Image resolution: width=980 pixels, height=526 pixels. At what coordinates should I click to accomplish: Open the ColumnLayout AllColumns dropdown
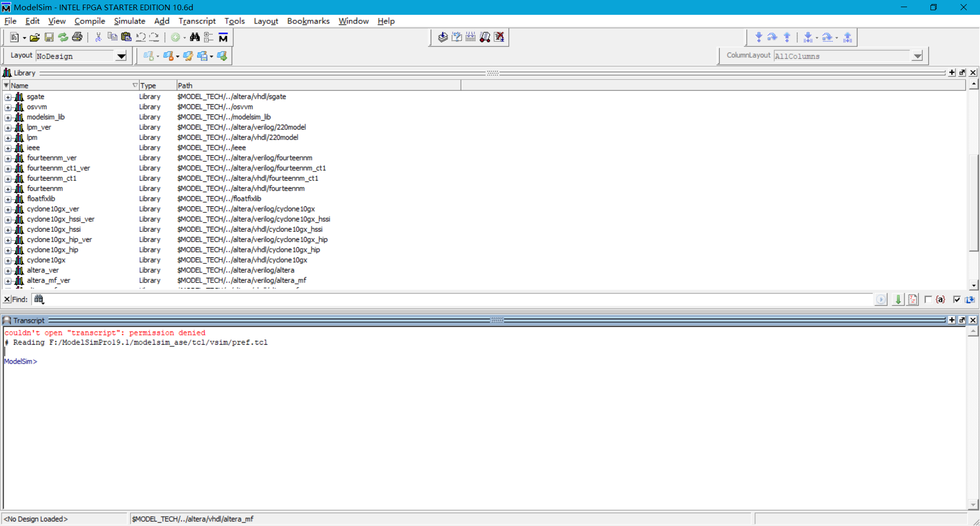pos(917,56)
